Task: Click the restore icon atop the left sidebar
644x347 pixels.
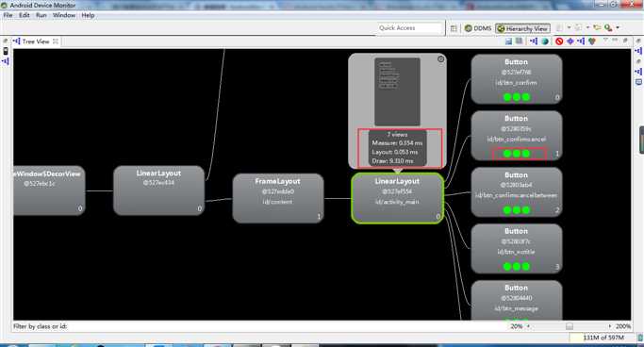Action: [5, 41]
